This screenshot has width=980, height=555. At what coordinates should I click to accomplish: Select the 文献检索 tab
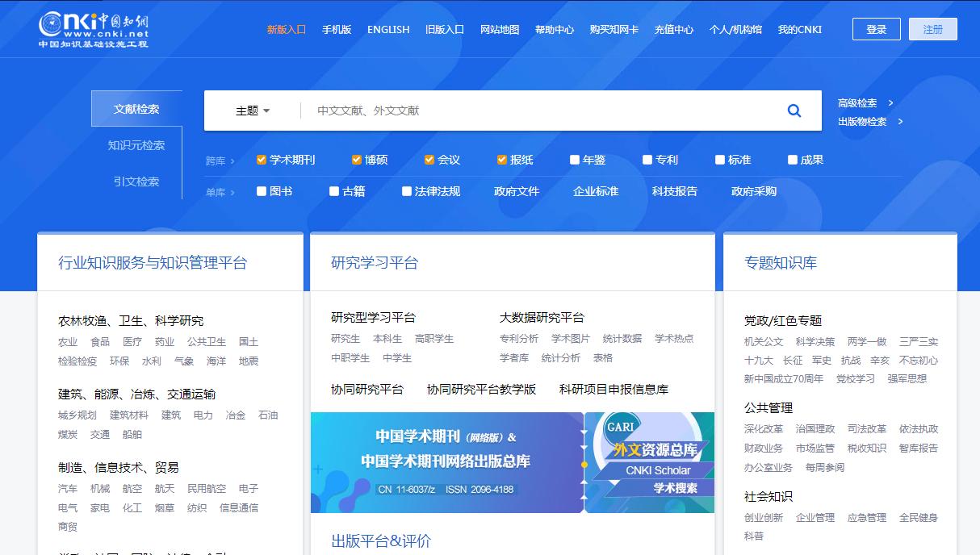pos(136,109)
